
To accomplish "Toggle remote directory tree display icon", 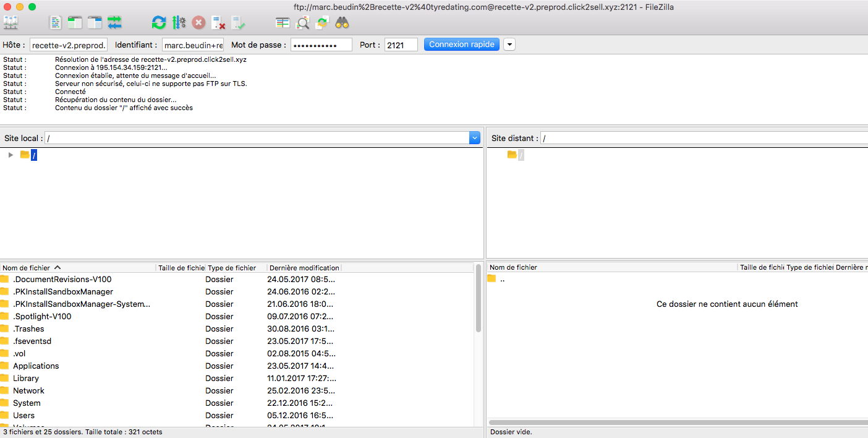I will 95,23.
